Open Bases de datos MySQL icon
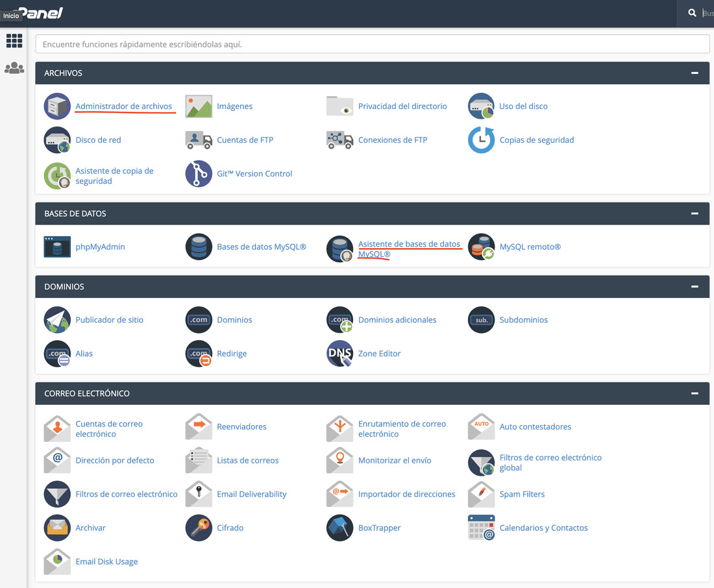Screen dimensions: 714x588 [x=199, y=247]
